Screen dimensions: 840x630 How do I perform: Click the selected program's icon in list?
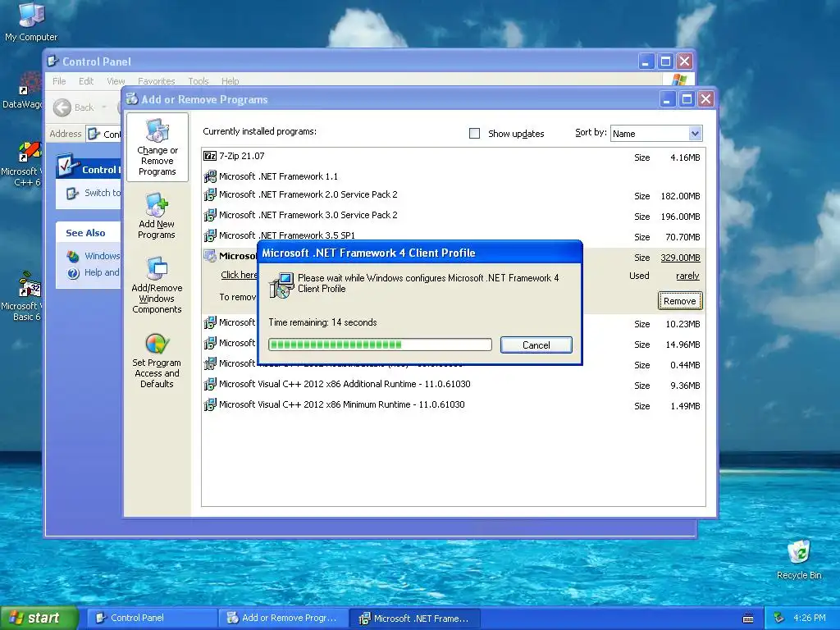210,256
